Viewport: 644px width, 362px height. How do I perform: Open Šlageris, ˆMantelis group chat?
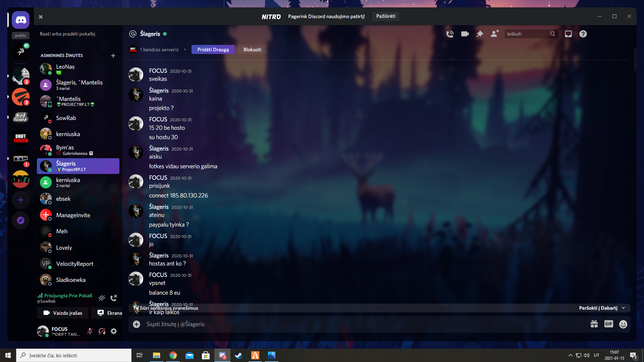[x=78, y=85]
